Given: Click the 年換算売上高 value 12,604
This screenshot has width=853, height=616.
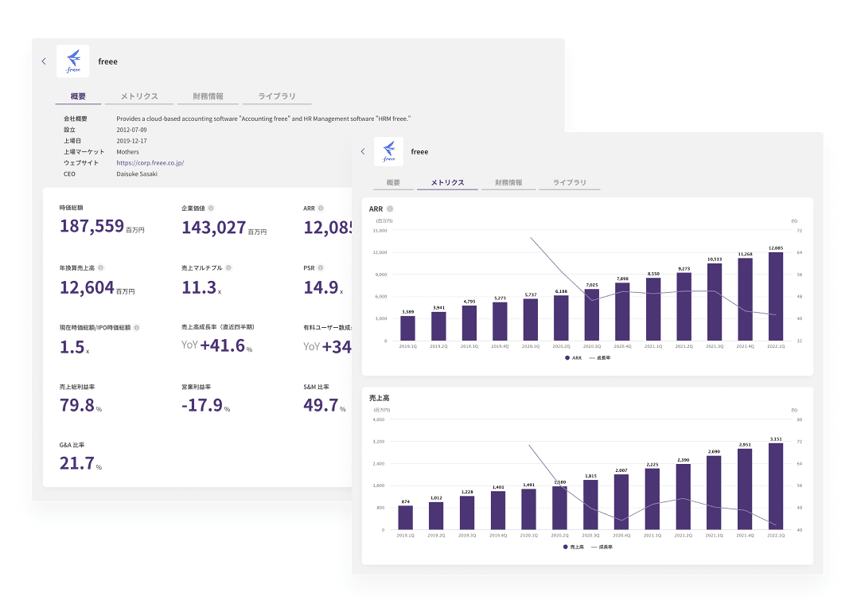Looking at the screenshot, I should pos(87,287).
